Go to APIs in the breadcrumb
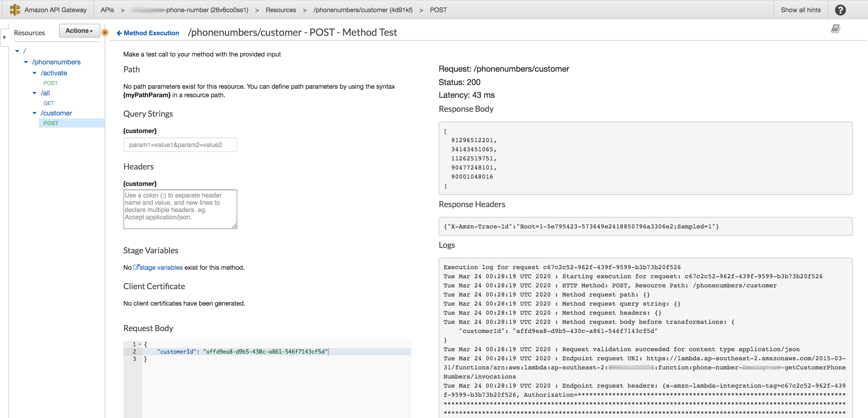The width and height of the screenshot is (868, 418). (x=107, y=10)
